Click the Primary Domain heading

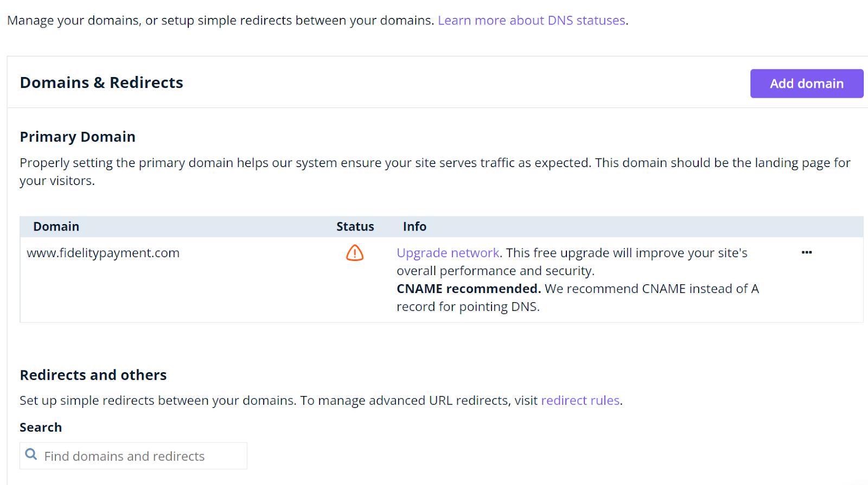point(78,137)
